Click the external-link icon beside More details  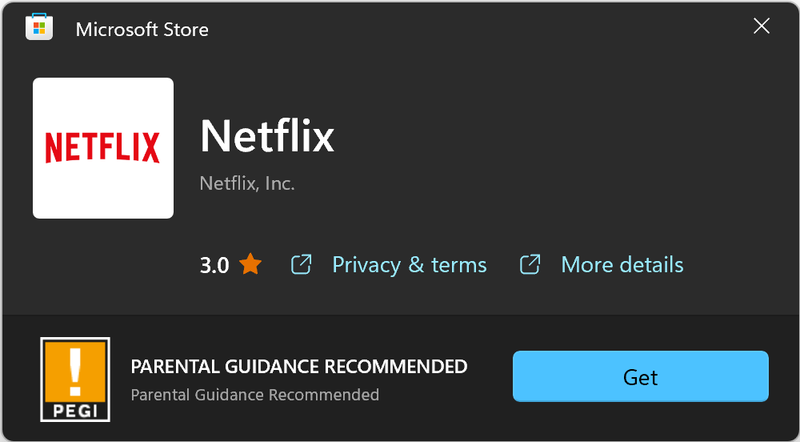530,265
